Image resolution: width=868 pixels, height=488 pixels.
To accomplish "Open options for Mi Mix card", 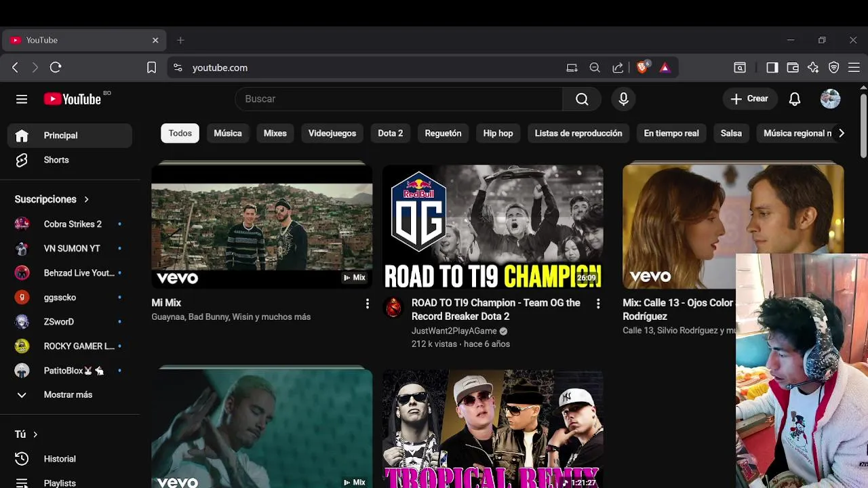I will coord(368,304).
